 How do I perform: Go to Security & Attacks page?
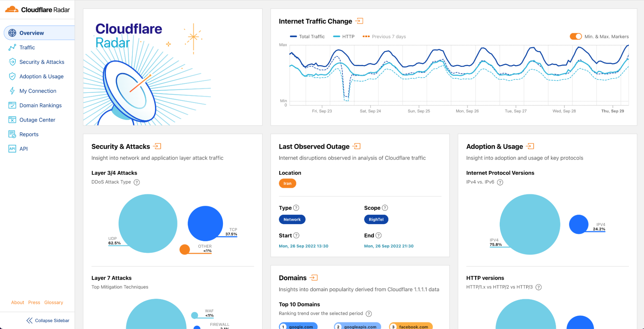(x=42, y=62)
